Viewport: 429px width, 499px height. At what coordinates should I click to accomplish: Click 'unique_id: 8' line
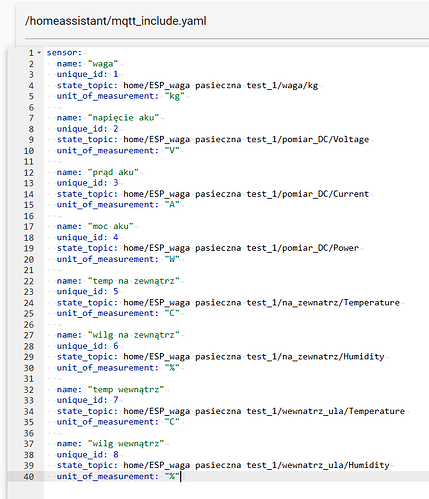[x=87, y=455]
